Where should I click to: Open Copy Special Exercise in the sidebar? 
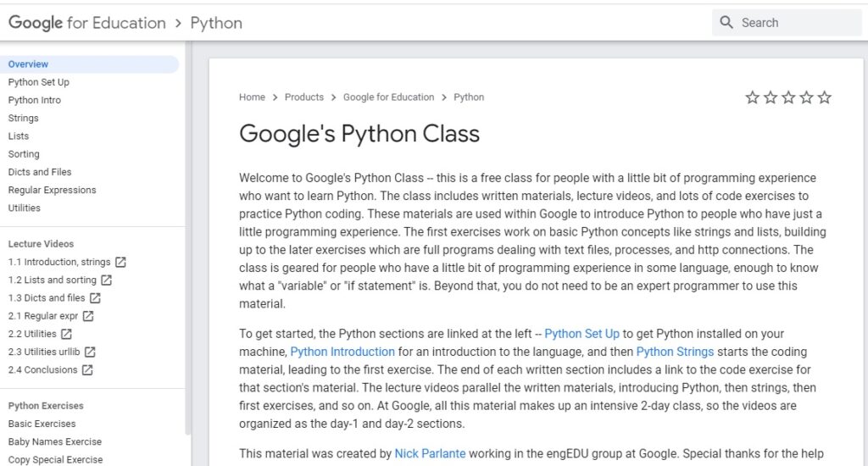pos(55,460)
